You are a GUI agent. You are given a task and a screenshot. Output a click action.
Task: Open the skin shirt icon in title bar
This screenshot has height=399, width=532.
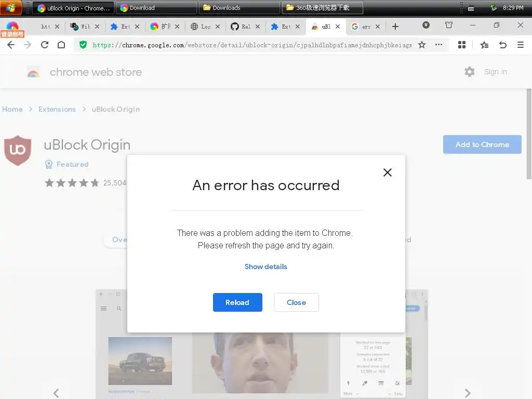(449, 25)
